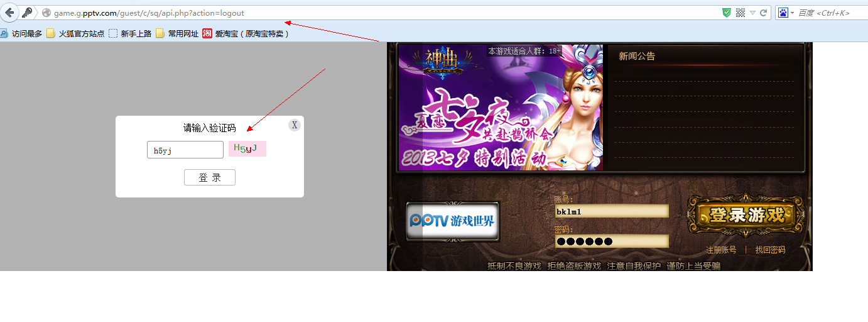
Task: Open the 注册账号 link
Action: 721,250
